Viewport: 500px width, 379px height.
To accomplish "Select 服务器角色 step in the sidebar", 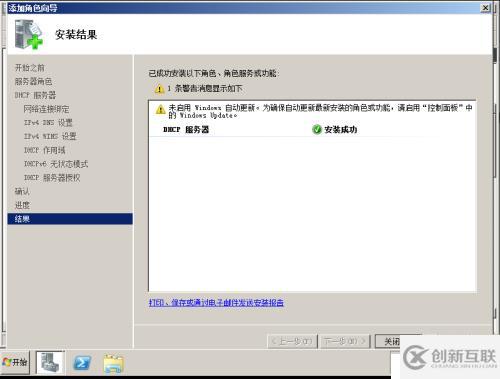I will click(x=33, y=81).
